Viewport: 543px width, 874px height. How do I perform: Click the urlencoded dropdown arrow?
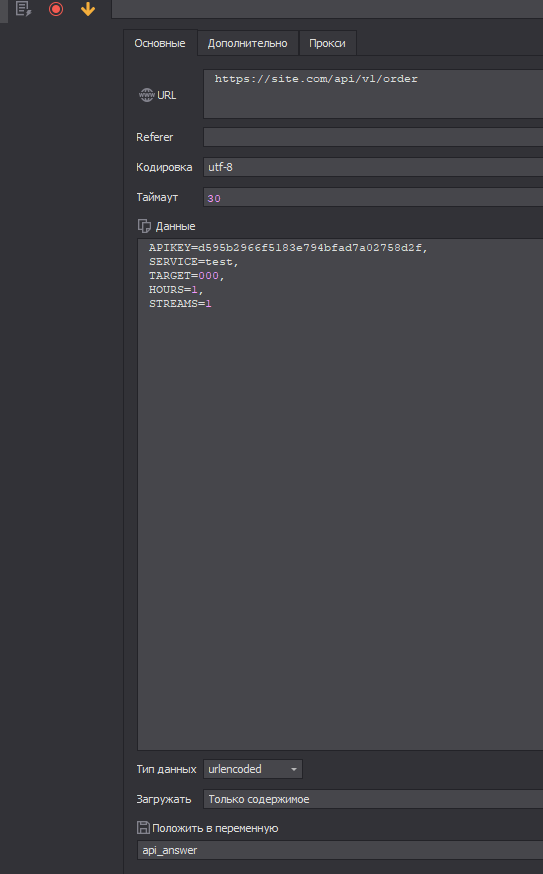pos(294,769)
